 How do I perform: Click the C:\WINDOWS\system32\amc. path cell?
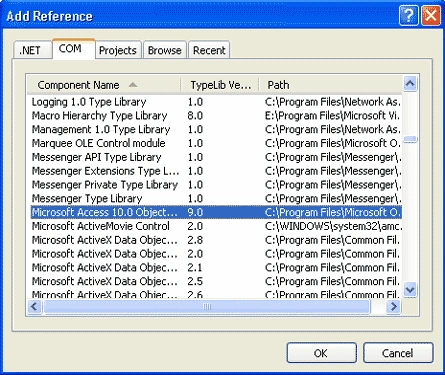tap(333, 226)
